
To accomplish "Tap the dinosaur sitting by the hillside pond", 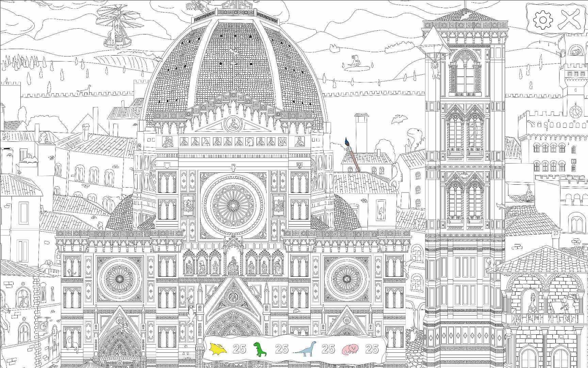I will 355,61.
